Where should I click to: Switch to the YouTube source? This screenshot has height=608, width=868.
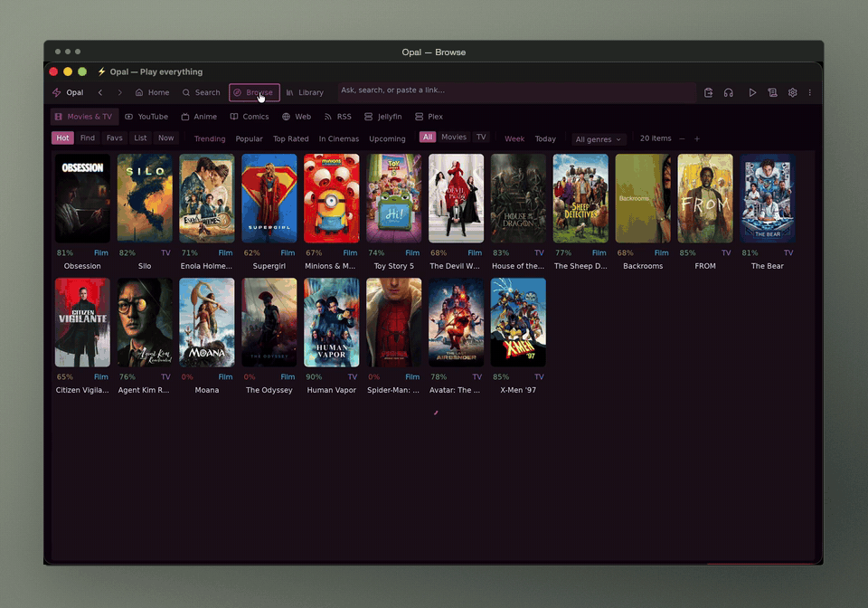[146, 117]
